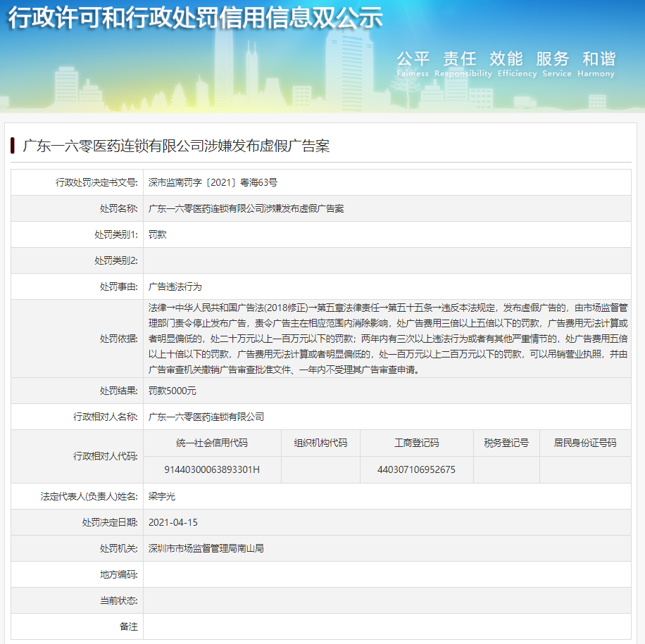Click the 备注 label
Image resolution: width=645 pixels, height=644 pixels.
(x=128, y=626)
